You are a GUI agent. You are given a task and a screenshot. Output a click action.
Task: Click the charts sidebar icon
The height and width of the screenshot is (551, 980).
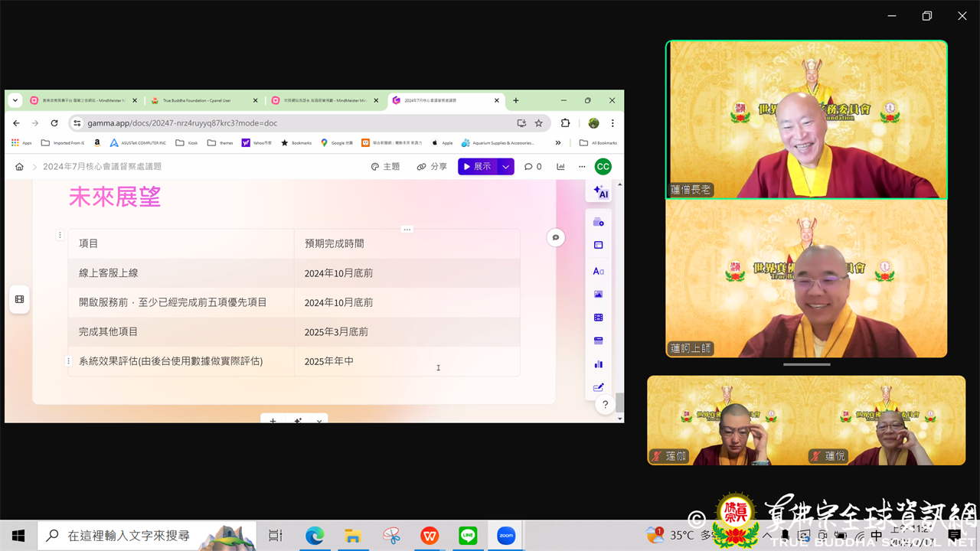599,364
